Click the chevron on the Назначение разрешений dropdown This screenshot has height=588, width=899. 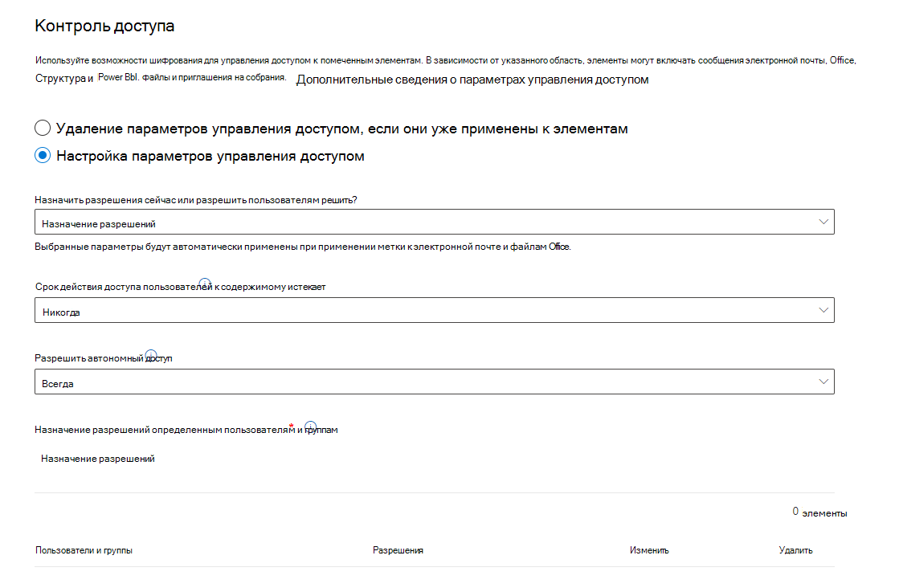tap(823, 222)
